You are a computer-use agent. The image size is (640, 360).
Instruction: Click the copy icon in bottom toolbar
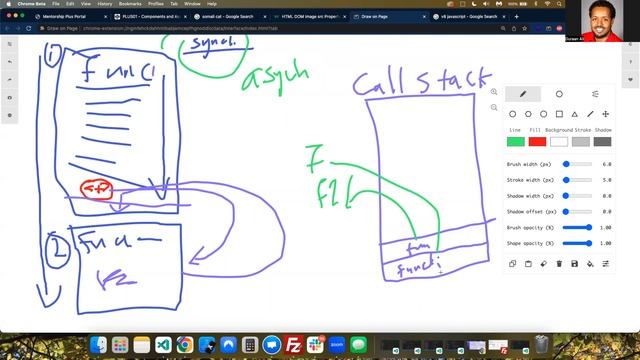(513, 264)
